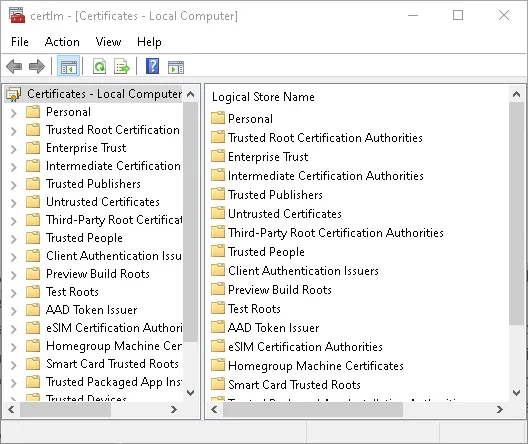Select AAD Token Issuer in the tree
The height and width of the screenshot is (444, 528).
(92, 310)
